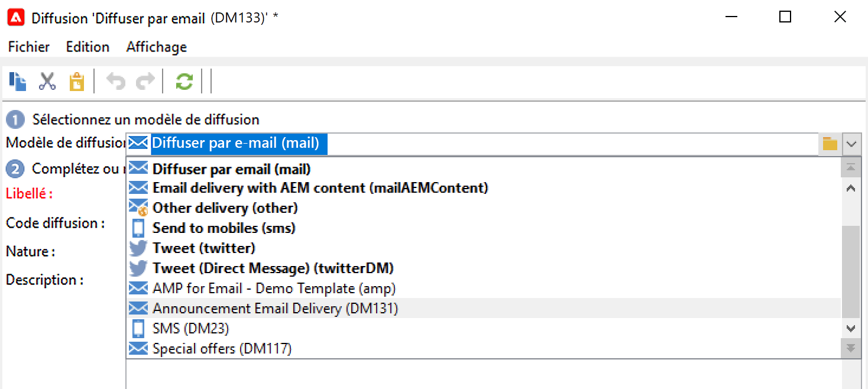Click the copy icon in toolbar

point(18,81)
